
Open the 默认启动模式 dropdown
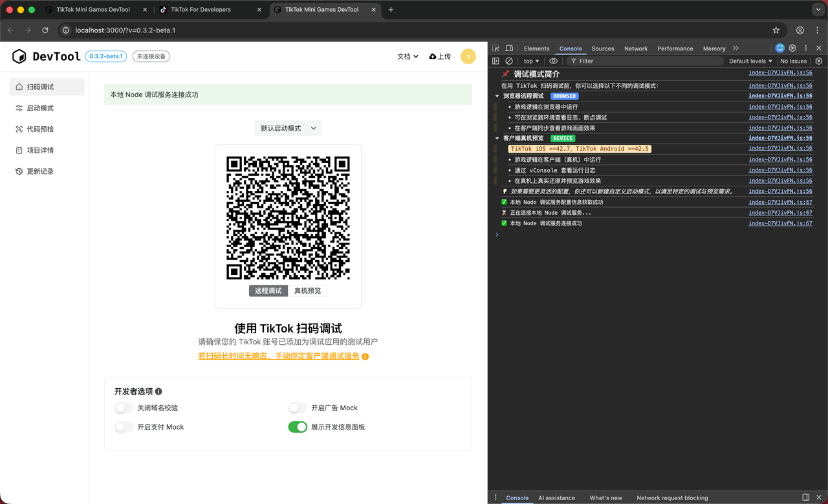(288, 128)
